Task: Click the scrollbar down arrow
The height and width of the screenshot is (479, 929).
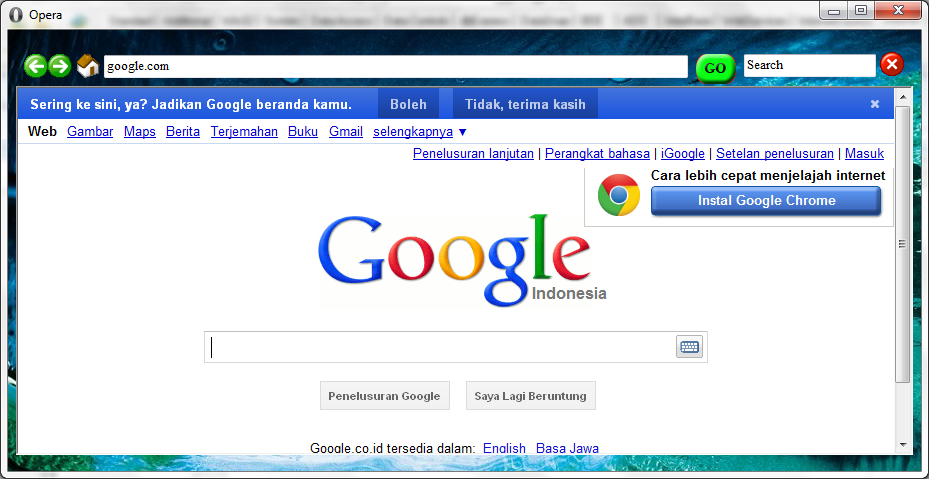Action: pyautogui.click(x=902, y=445)
